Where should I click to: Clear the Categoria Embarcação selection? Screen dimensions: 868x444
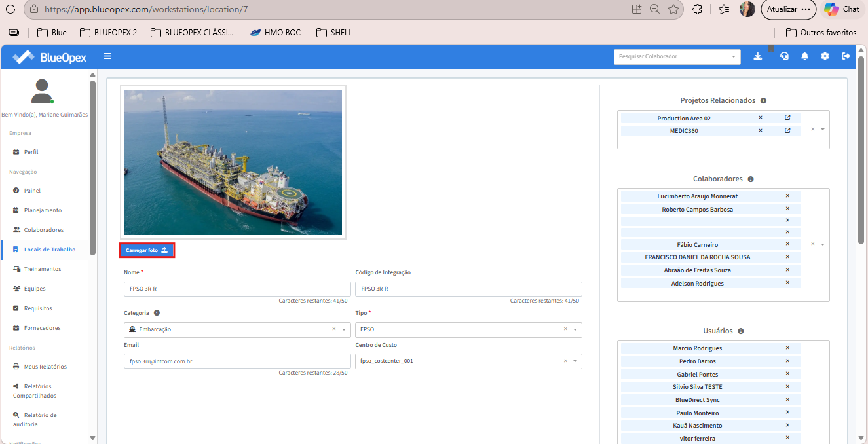(x=333, y=329)
